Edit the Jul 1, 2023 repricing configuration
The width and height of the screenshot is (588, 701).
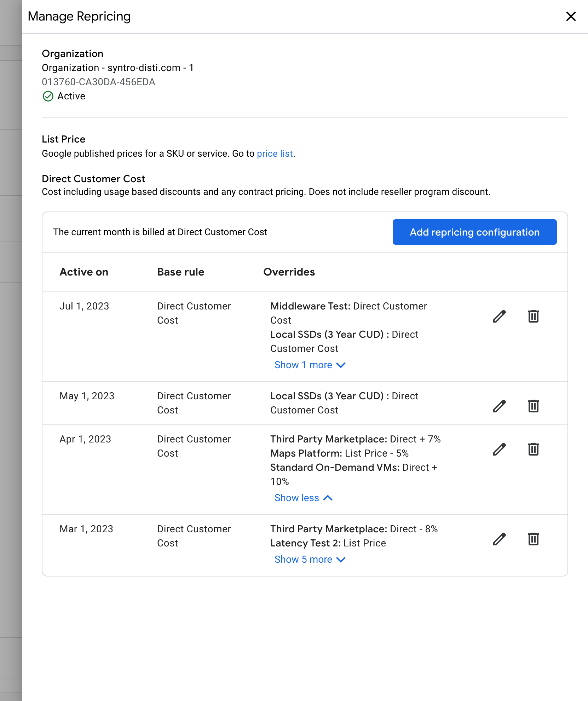[x=499, y=316]
